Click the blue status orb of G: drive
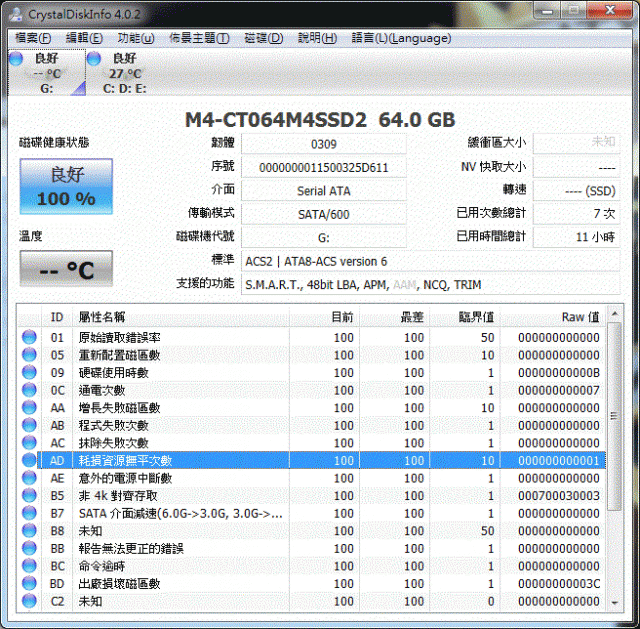Image resolution: width=640 pixels, height=629 pixels. click(x=16, y=58)
